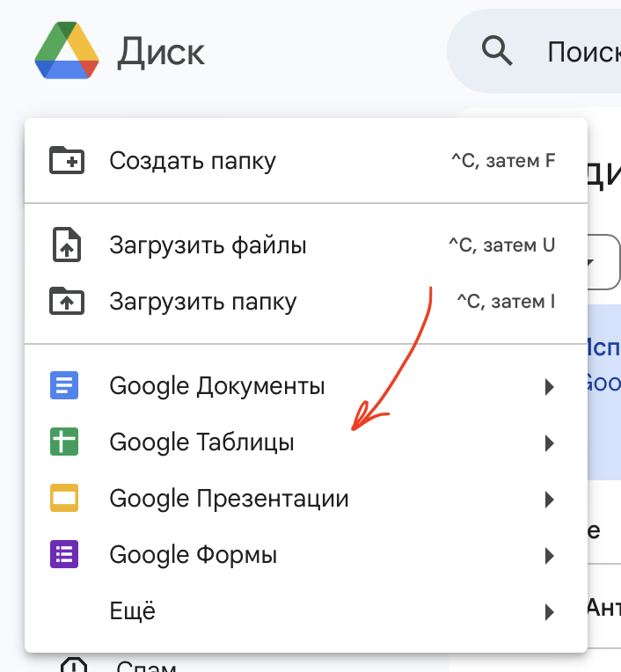Choose Загрузить файлы from the menu
This screenshot has height=672, width=621.
pyautogui.click(x=208, y=245)
